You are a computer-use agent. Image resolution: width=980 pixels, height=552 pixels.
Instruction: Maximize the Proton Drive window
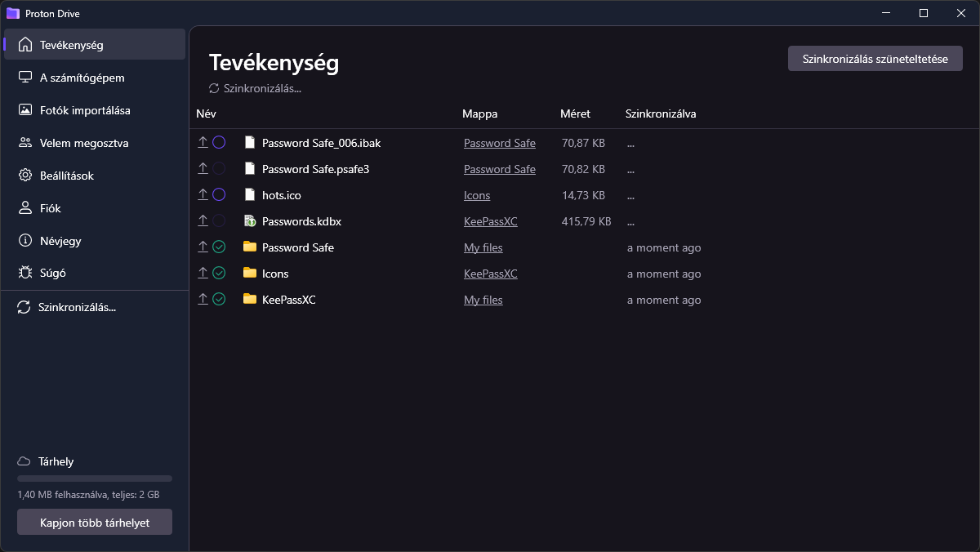point(924,13)
